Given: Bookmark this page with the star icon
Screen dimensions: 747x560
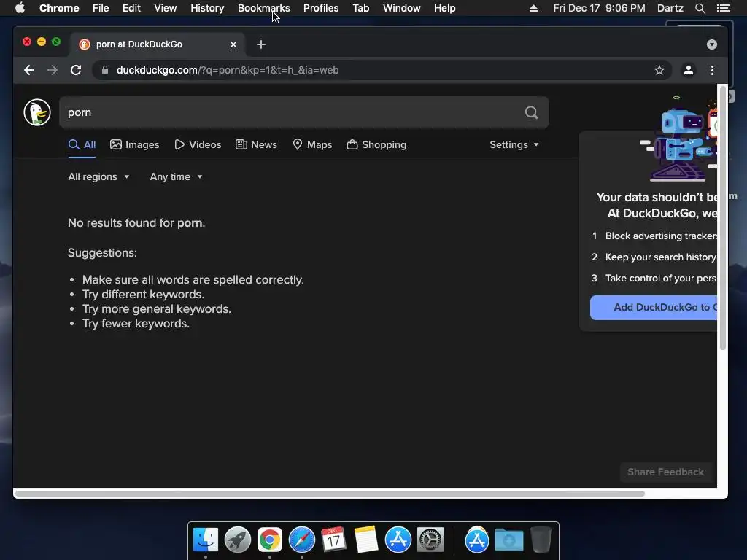Looking at the screenshot, I should 659,70.
